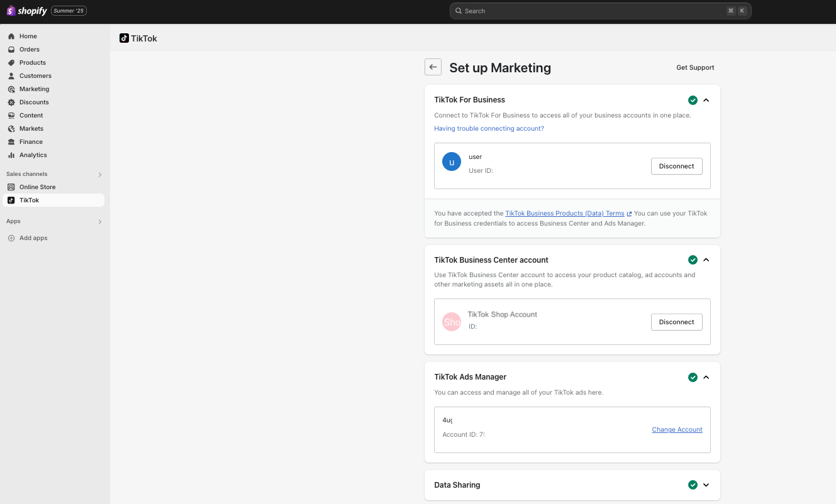Click the Summer '25 edition badge

69,11
